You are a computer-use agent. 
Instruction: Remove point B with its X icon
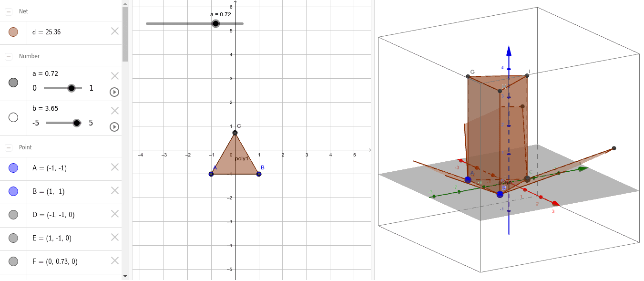tap(114, 190)
